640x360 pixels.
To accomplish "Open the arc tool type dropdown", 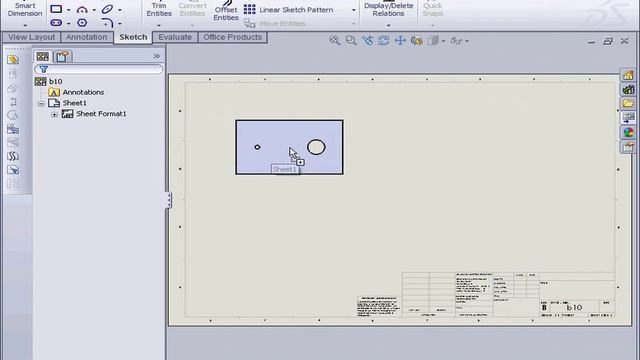I will (94, 10).
